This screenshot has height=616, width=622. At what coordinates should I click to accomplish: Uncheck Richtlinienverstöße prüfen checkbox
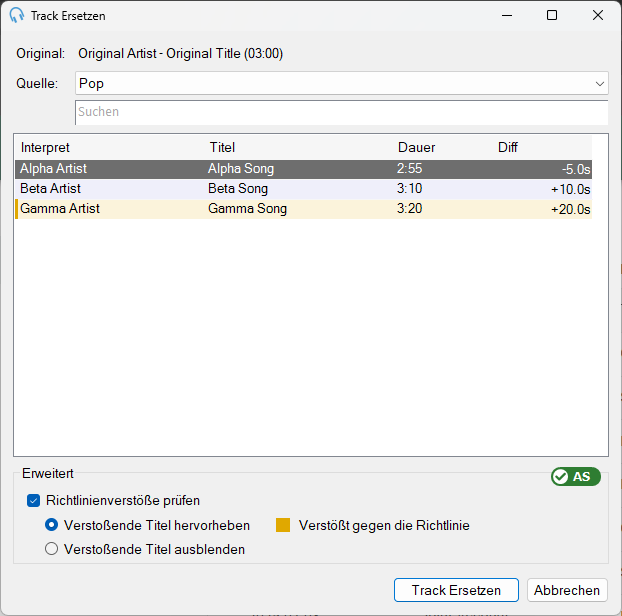pyautogui.click(x=33, y=501)
